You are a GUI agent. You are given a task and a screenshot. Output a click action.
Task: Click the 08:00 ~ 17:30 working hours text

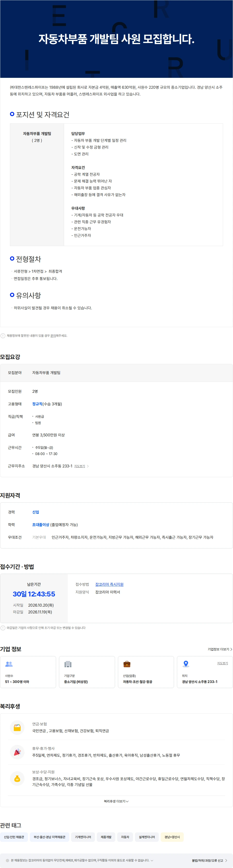46,454
